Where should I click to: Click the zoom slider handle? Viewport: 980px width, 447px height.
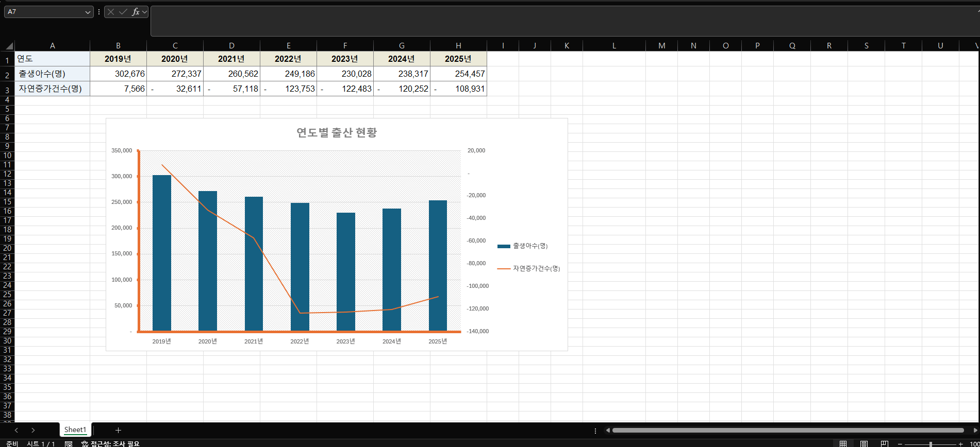931,443
